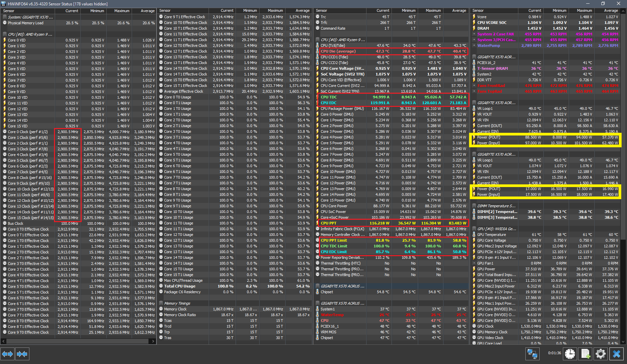Click the icon next to Physical Memory Load
Viewport: 627px width, 364px height.
click(5, 23)
